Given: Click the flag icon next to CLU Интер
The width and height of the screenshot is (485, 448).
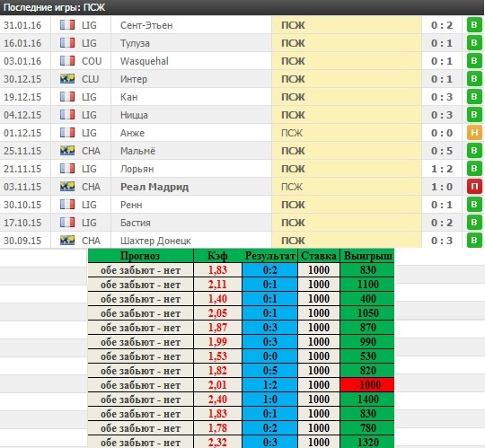Looking at the screenshot, I should coord(67,79).
